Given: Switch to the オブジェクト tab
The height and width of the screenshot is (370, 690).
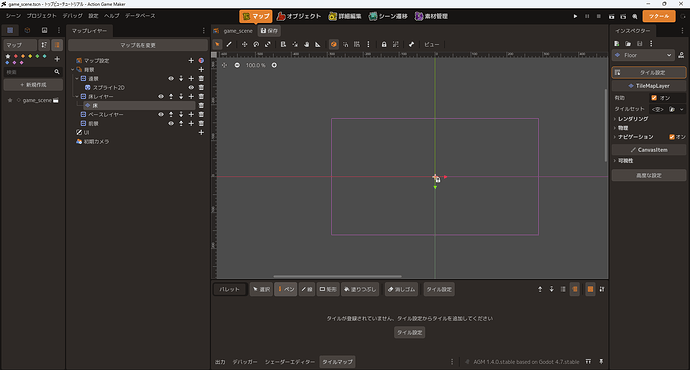Looking at the screenshot, I should tap(299, 16).
